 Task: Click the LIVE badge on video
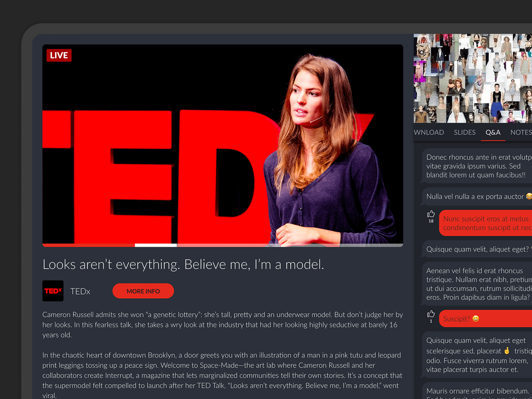(x=59, y=55)
